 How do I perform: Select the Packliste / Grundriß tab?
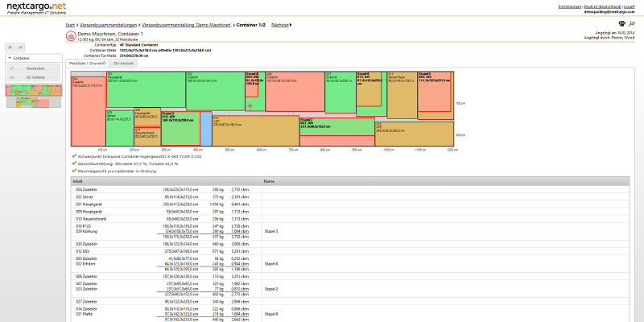(87, 64)
